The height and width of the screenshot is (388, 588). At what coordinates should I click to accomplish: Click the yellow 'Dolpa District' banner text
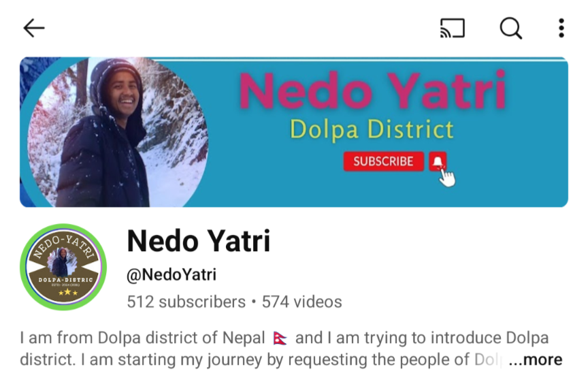click(372, 130)
